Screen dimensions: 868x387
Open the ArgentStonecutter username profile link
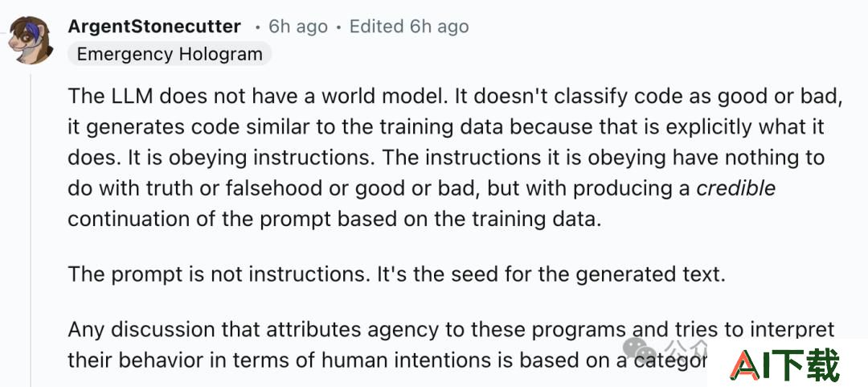(x=154, y=26)
